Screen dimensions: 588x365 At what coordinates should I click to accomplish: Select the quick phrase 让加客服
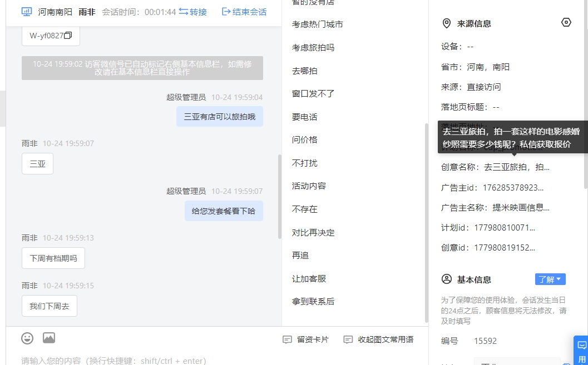pyautogui.click(x=309, y=278)
